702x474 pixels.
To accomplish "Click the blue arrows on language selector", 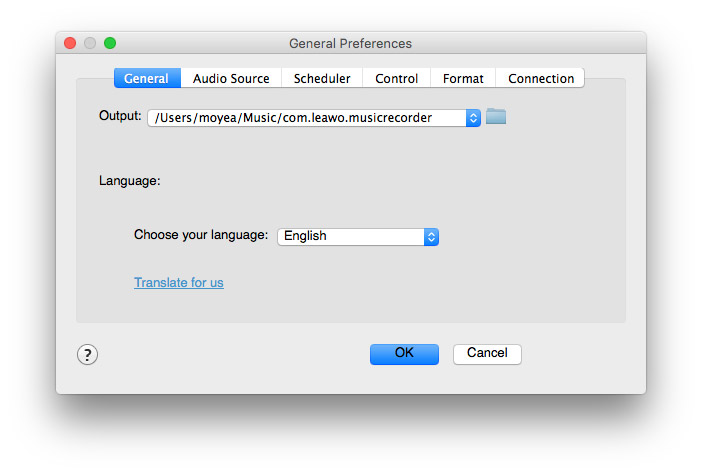I will tap(431, 236).
